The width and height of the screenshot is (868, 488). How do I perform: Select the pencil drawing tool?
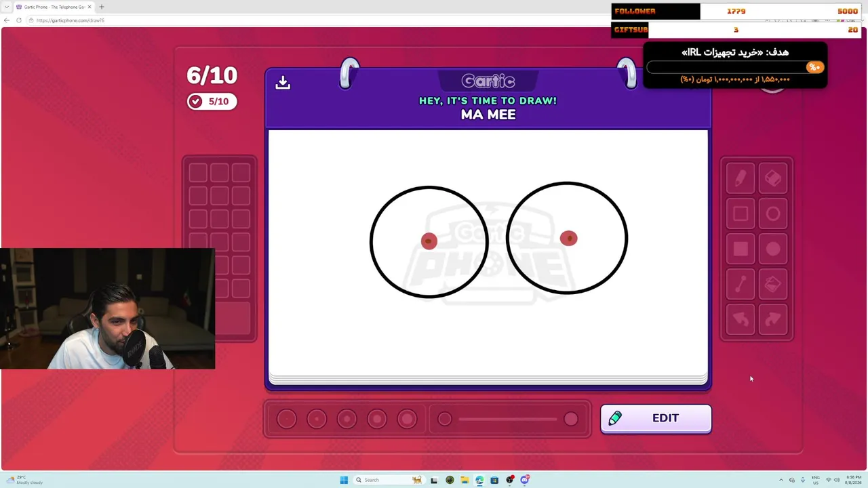740,179
